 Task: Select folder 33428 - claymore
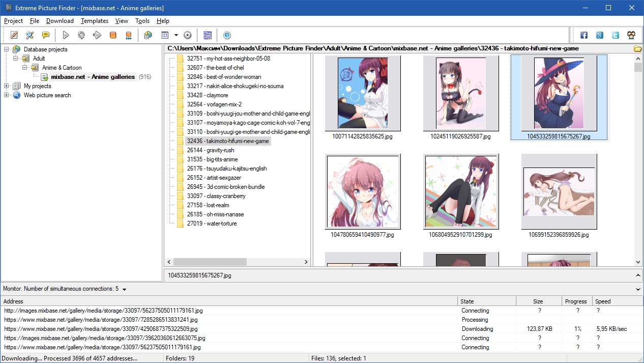point(208,95)
